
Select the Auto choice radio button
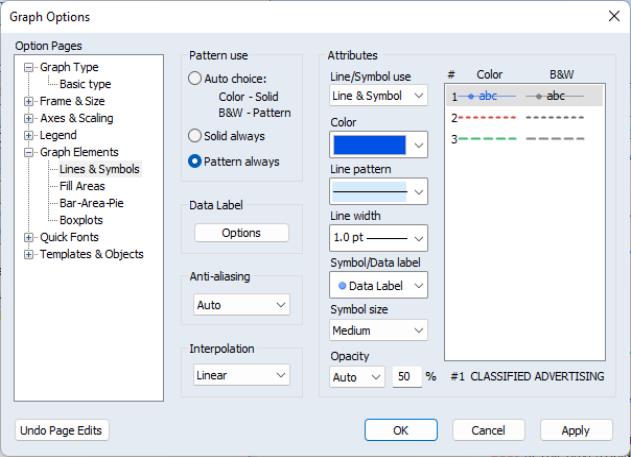196,79
